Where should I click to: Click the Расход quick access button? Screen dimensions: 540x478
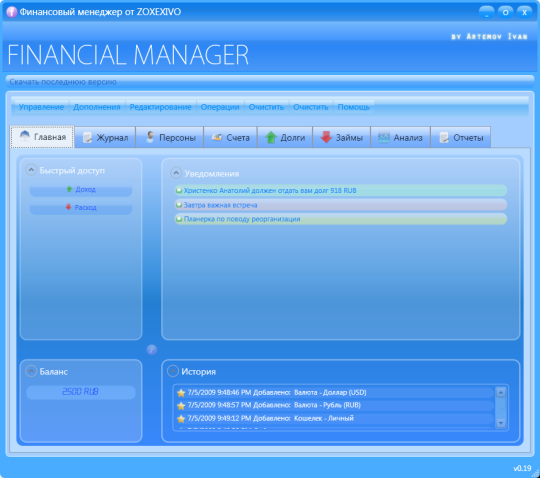[81, 208]
